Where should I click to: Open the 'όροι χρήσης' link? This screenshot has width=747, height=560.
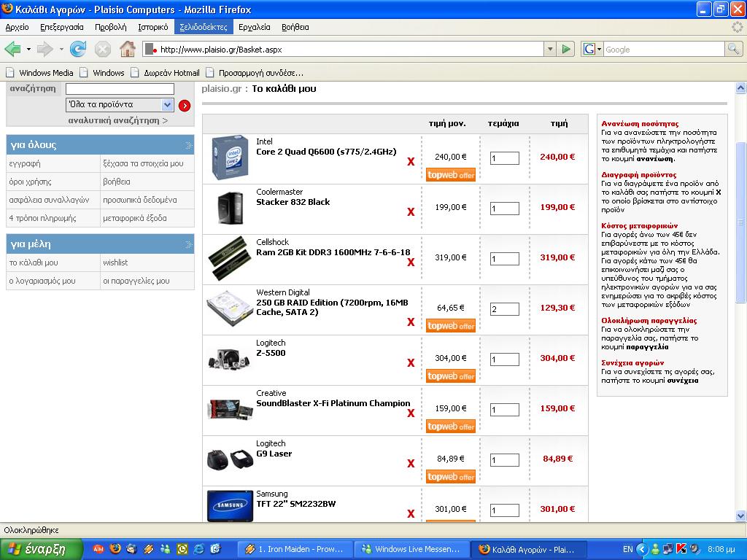click(x=30, y=182)
